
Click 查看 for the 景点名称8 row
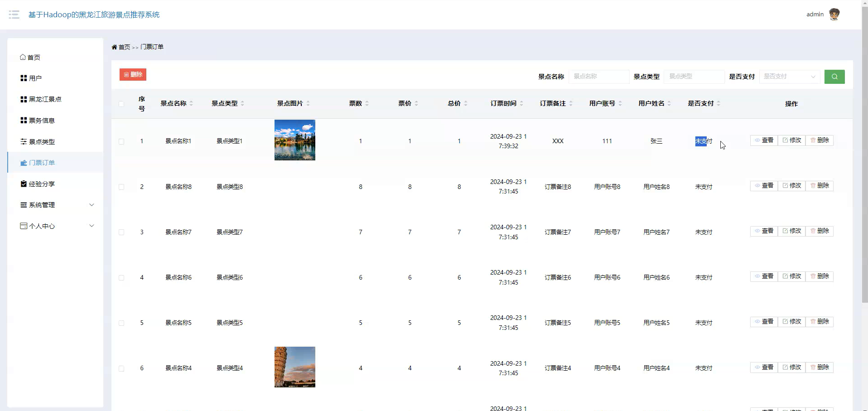click(x=764, y=186)
